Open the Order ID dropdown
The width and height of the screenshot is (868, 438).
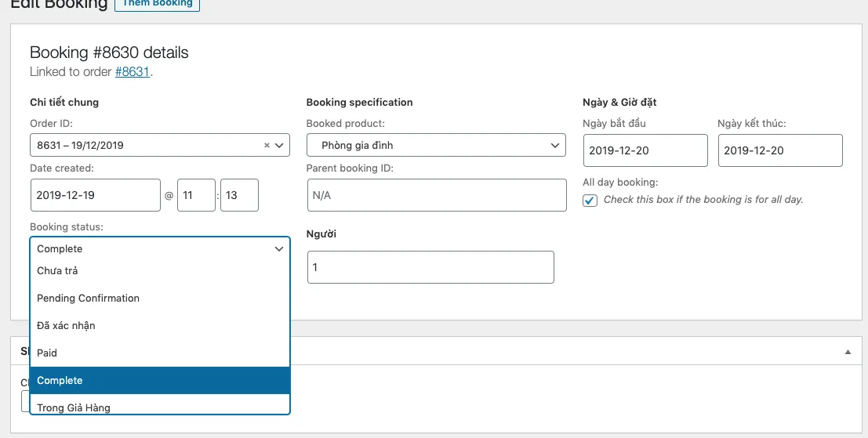159,145
